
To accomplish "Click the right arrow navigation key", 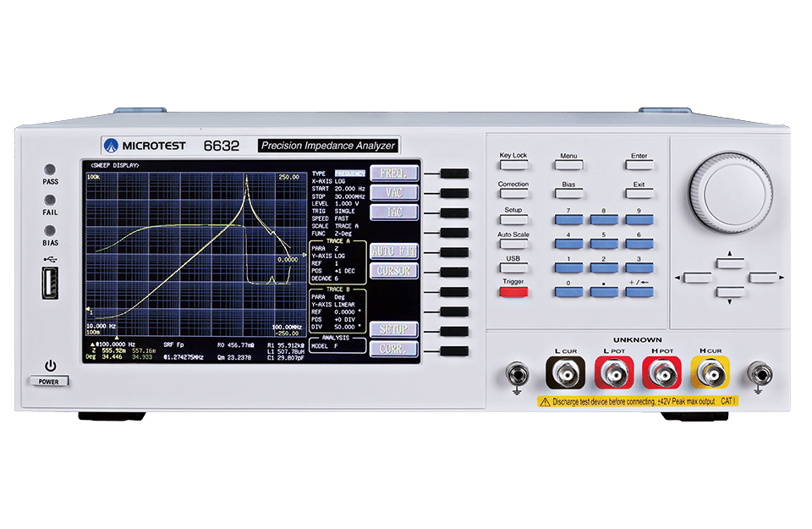I will (763, 278).
